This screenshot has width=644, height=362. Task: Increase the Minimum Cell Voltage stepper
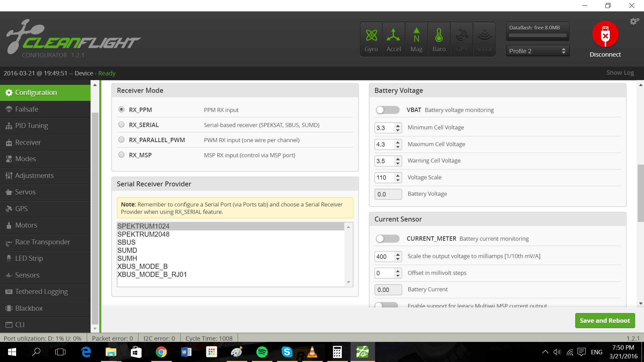[x=398, y=126]
